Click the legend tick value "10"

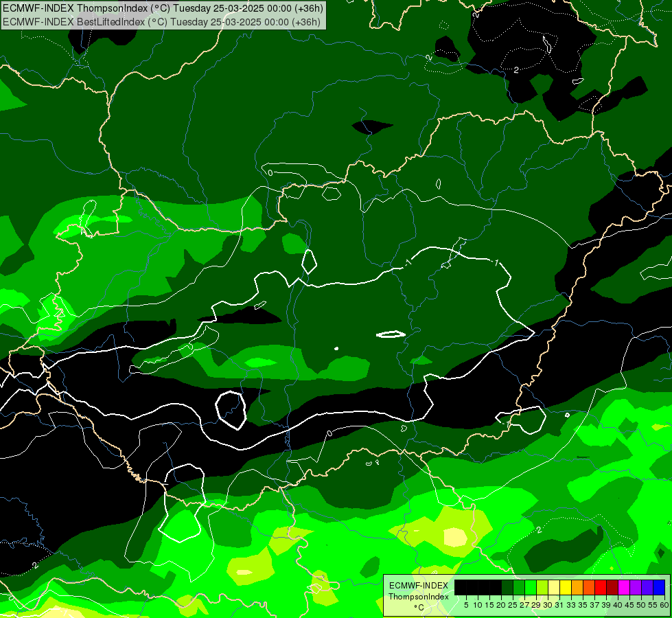(x=478, y=605)
